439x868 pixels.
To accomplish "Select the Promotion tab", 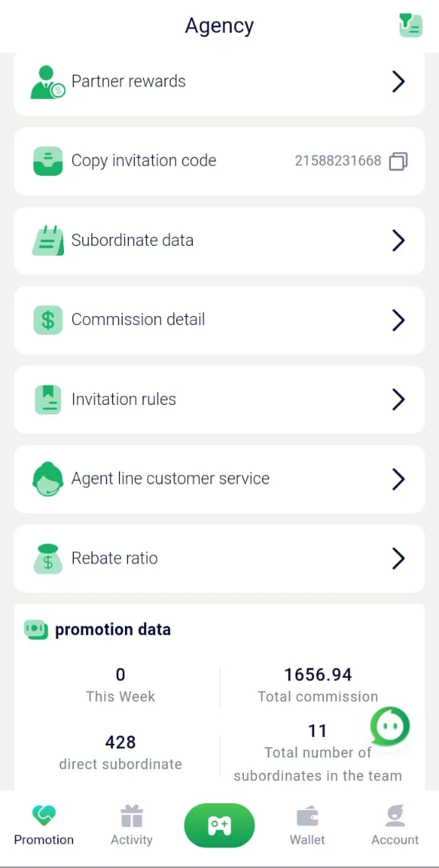I will pyautogui.click(x=43, y=825).
